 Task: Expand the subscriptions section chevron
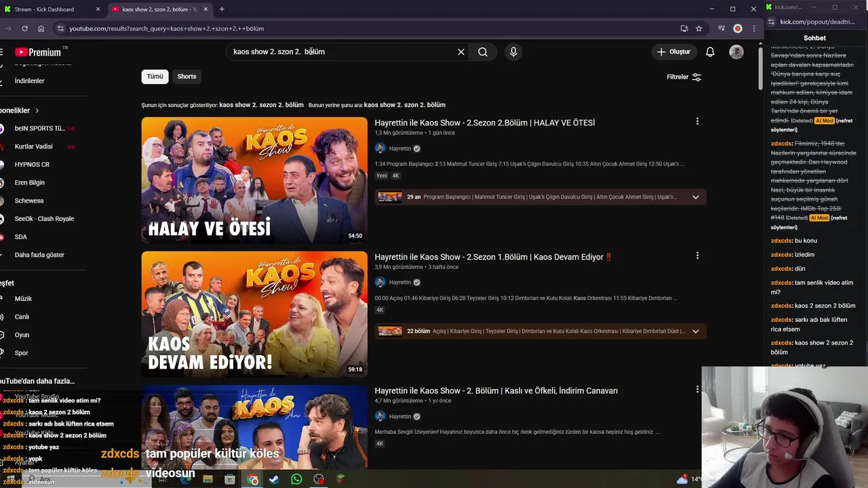[37, 110]
